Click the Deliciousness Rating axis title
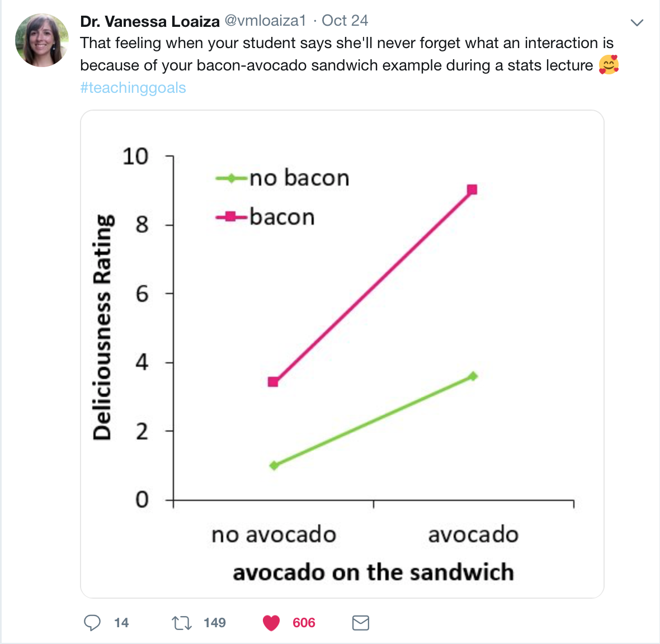Image resolution: width=660 pixels, height=644 pixels. pyautogui.click(x=103, y=327)
